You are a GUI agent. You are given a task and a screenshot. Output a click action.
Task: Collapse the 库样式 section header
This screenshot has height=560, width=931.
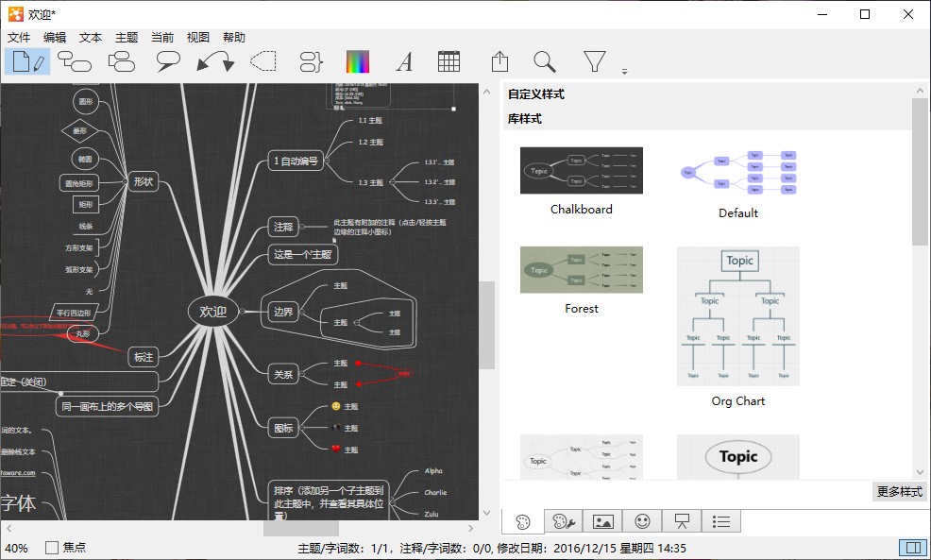[x=525, y=119]
